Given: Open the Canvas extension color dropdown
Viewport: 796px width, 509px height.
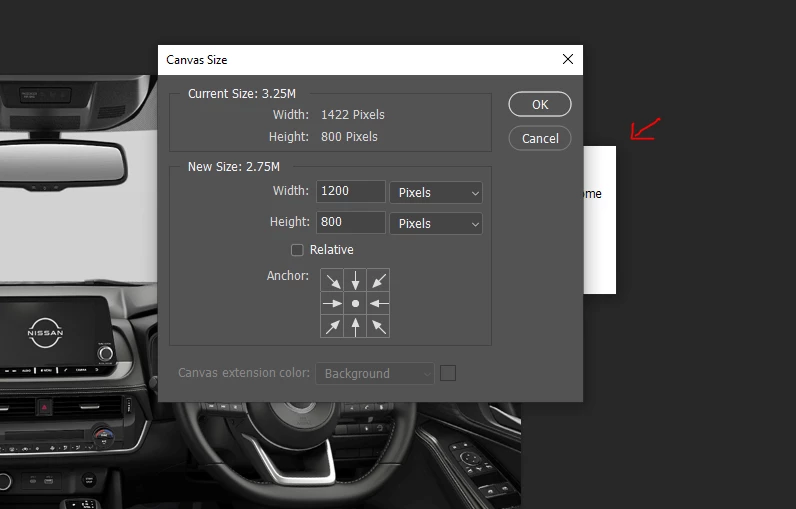Looking at the screenshot, I should 375,374.
